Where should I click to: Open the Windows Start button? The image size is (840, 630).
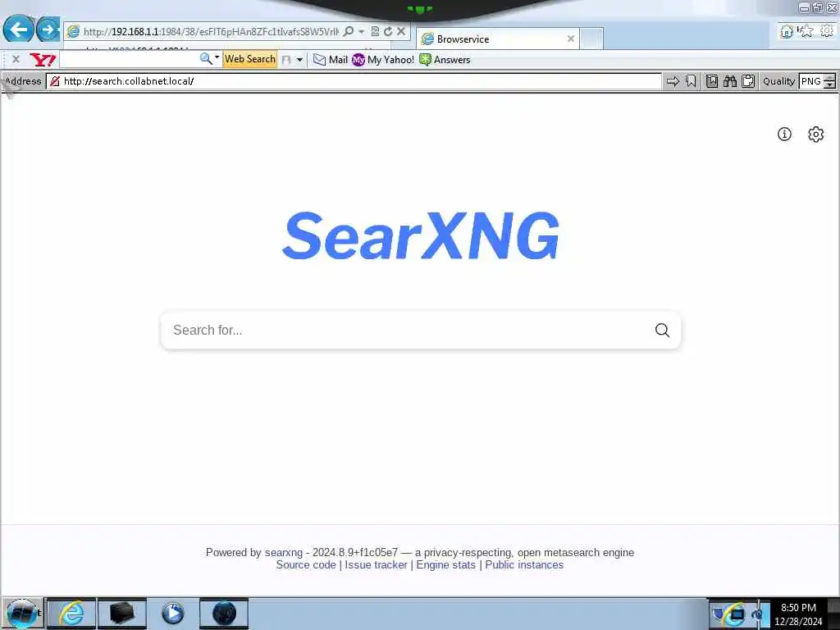(22, 614)
